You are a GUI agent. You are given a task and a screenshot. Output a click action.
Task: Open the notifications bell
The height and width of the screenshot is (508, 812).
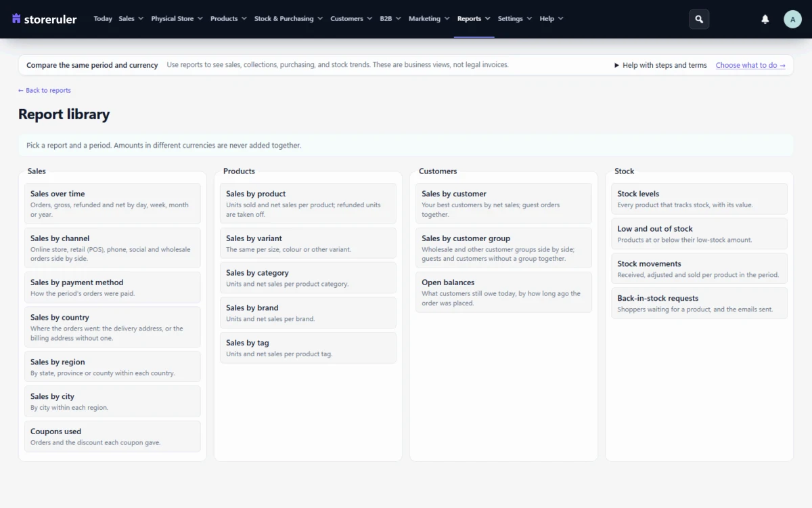765,19
